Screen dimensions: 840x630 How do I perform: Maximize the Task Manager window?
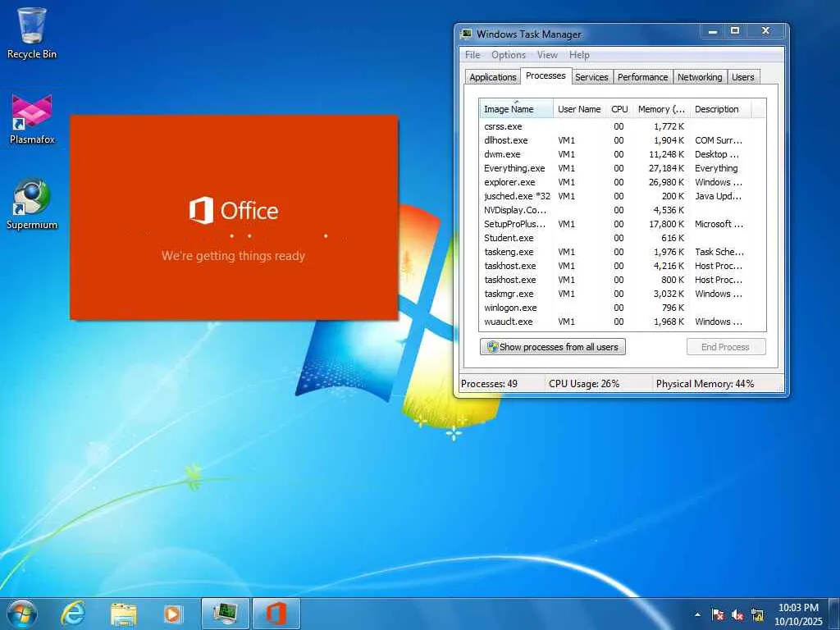pos(736,31)
